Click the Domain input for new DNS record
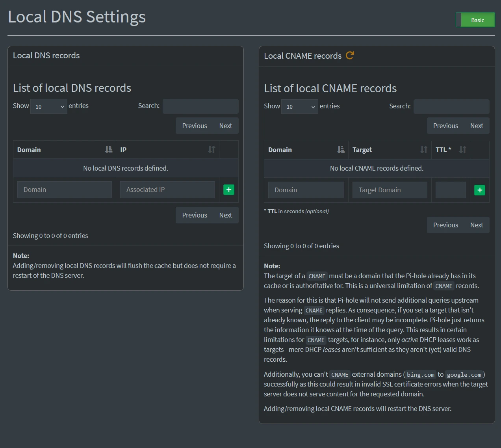 65,190
